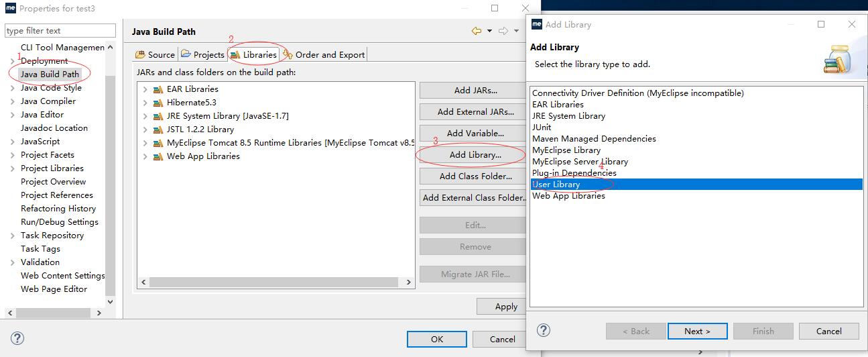Select User Library in Add Library list
Image resolution: width=868 pixels, height=357 pixels.
[x=696, y=185]
